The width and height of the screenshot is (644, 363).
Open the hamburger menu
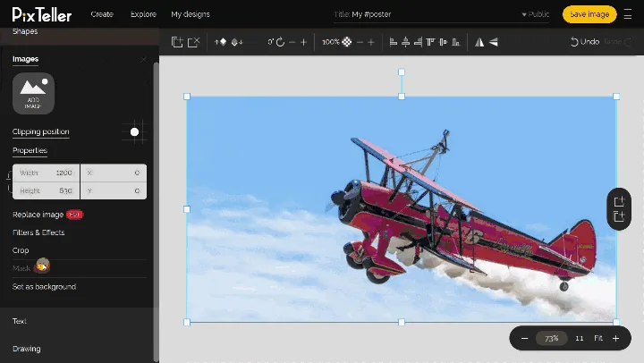[x=628, y=14]
